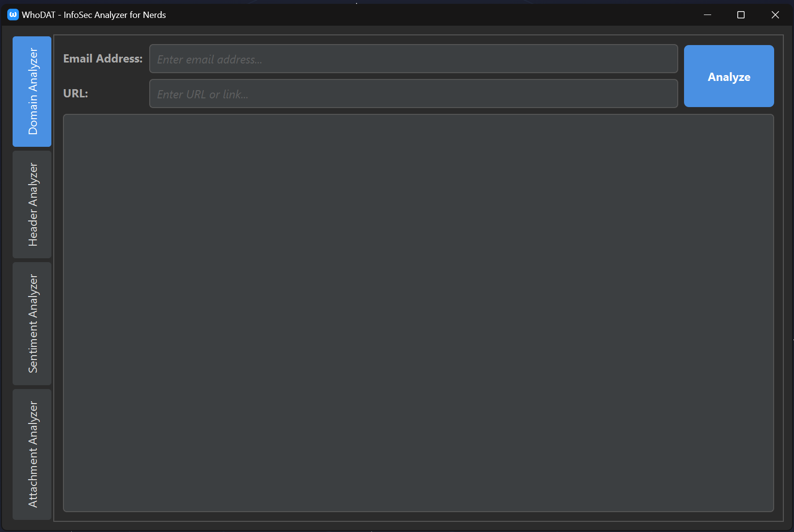794x532 pixels.
Task: Click the empty results output area
Action: click(418, 313)
